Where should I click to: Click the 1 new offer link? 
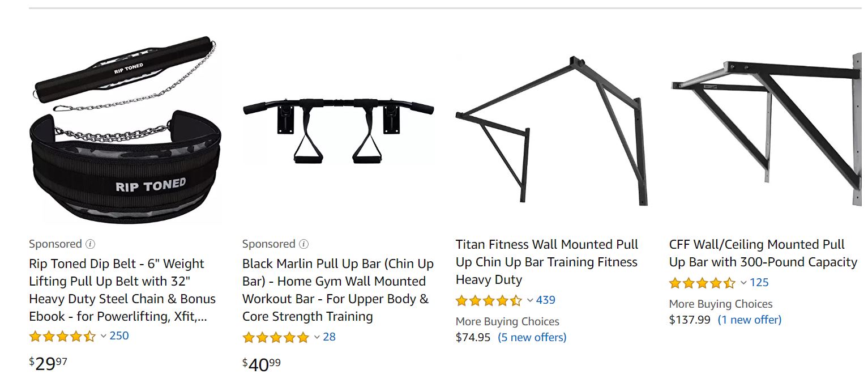point(750,320)
